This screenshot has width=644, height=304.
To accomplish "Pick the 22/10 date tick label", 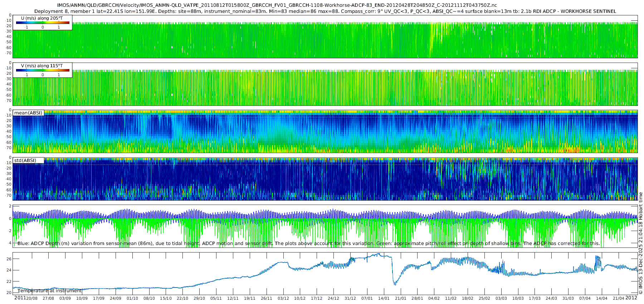I will 182,298.
